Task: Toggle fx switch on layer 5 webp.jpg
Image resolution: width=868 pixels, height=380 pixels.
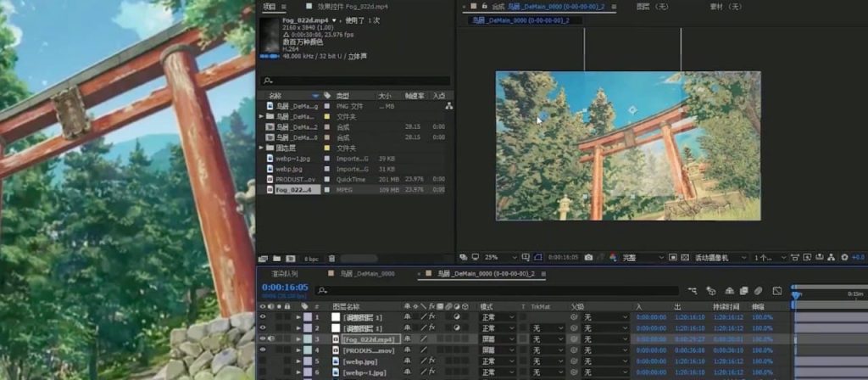Action: click(x=432, y=361)
